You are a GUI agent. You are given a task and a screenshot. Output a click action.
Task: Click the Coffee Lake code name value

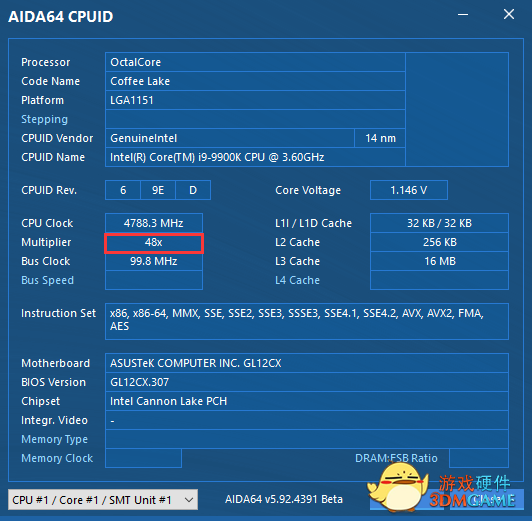(x=255, y=81)
